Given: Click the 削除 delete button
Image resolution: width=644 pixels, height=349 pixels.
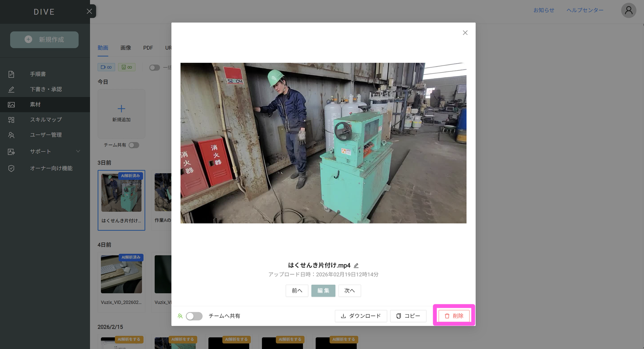Looking at the screenshot, I should [x=454, y=316].
